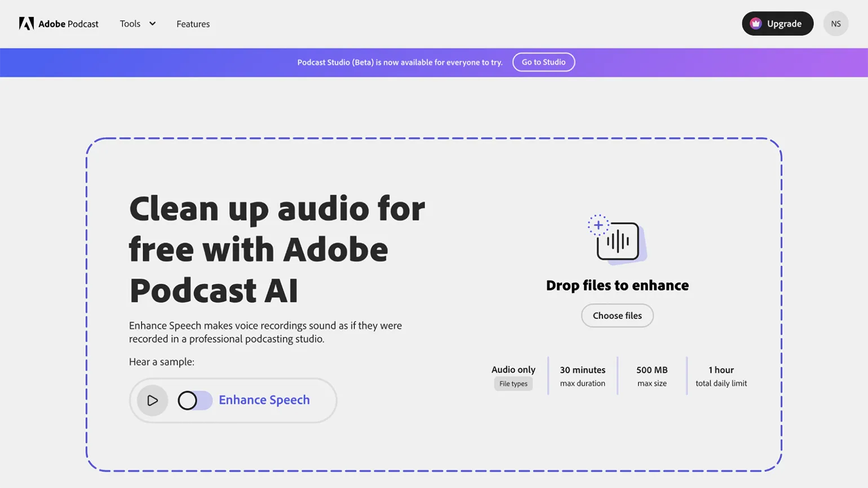The height and width of the screenshot is (488, 868).
Task: Click the Drop files to enhance heading
Action: point(617,285)
